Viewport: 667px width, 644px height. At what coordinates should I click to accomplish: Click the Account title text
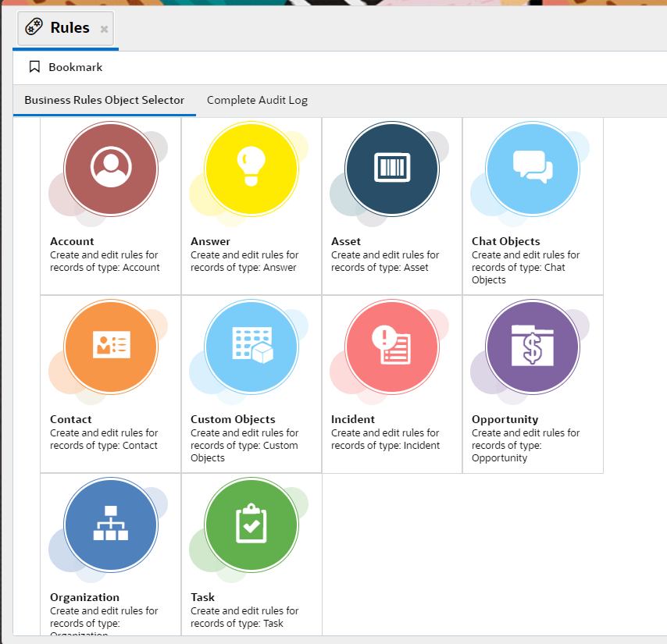pyautogui.click(x=72, y=241)
